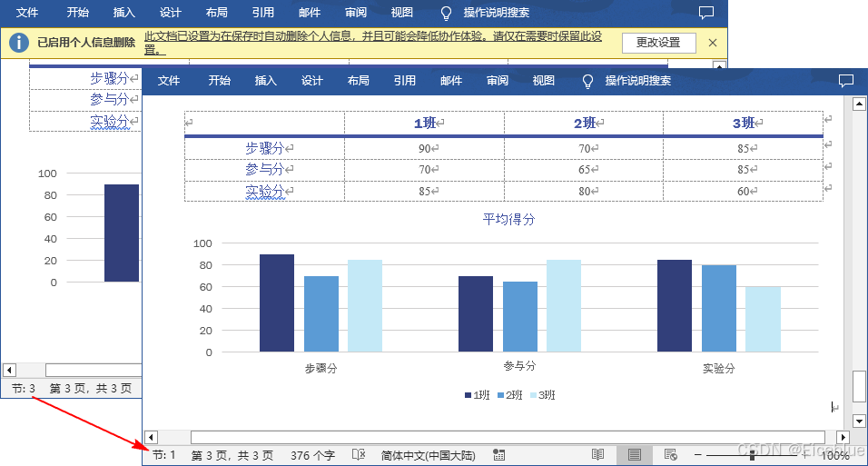Open the 布局 tab in the front window
Screen dimensions: 868x466
358,80
